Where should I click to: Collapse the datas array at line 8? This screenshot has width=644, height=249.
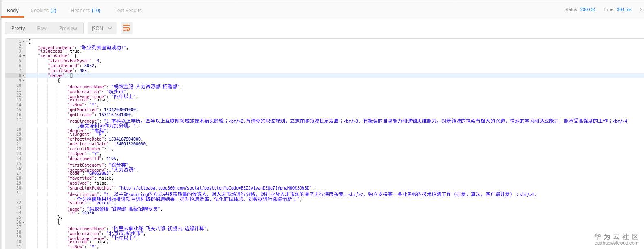click(x=24, y=75)
